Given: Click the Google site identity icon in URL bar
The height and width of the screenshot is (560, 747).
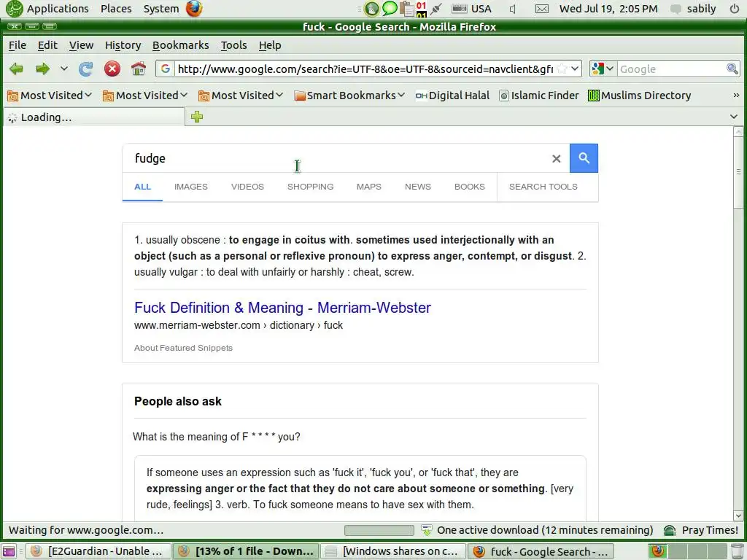Looking at the screenshot, I should click(166, 69).
